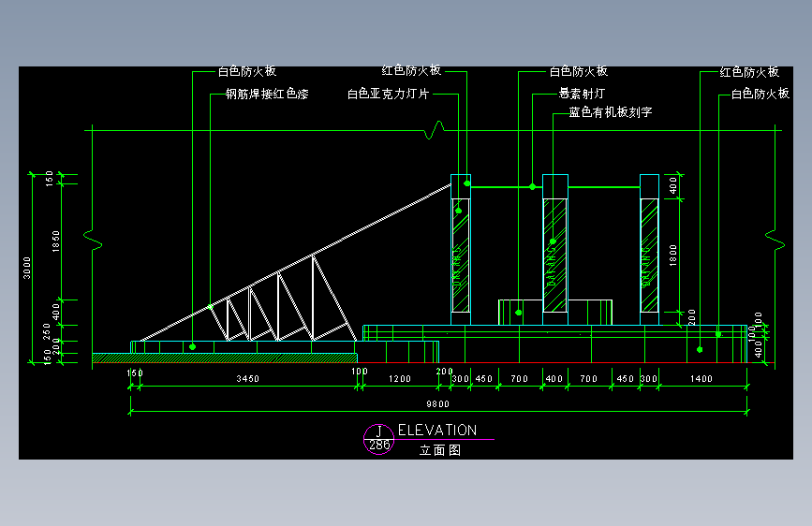
Task: Click the 1400 horizontal dimension value
Action: click(701, 379)
